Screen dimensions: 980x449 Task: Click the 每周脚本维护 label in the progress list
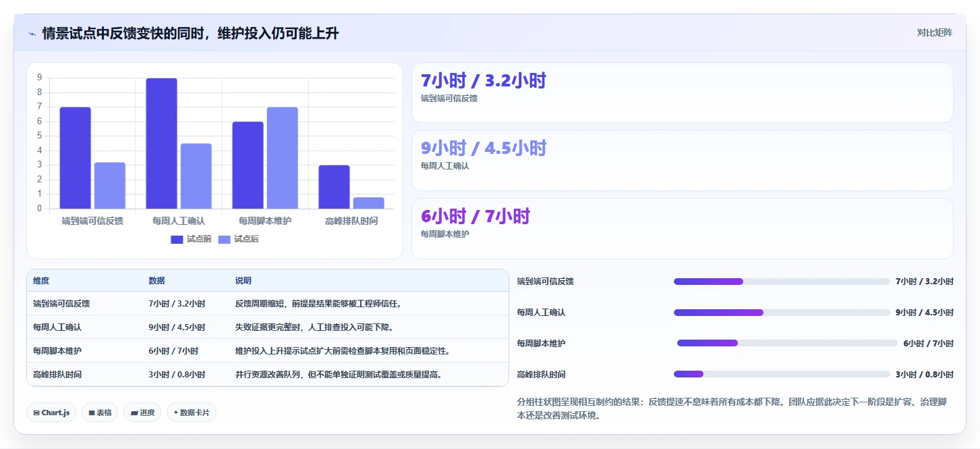point(541,344)
